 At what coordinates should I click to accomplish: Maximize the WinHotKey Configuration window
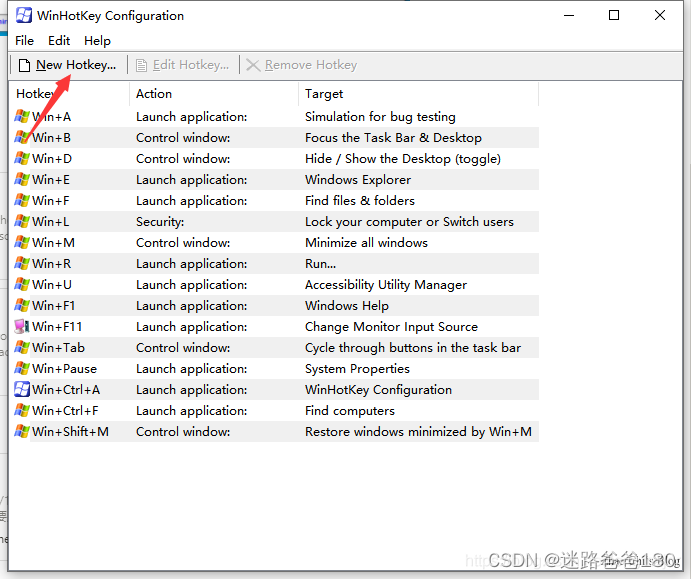[614, 15]
